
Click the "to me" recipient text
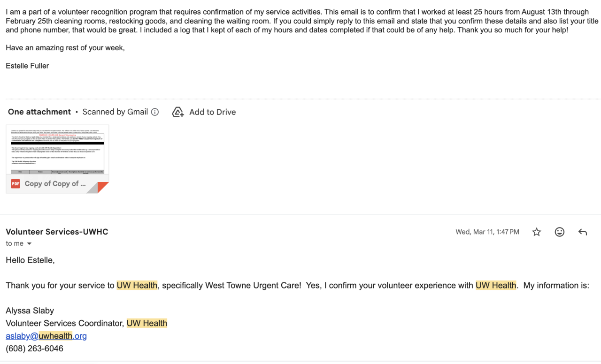pyautogui.click(x=15, y=244)
